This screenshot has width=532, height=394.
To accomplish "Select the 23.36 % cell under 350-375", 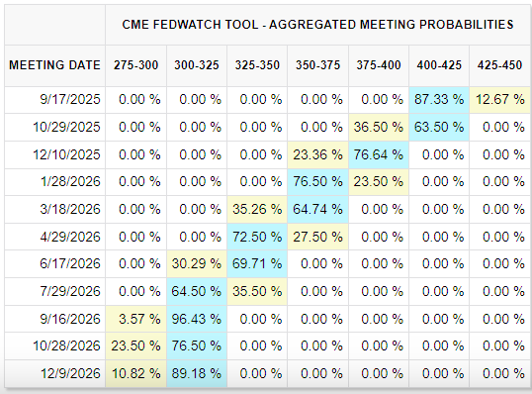I will click(x=317, y=154).
